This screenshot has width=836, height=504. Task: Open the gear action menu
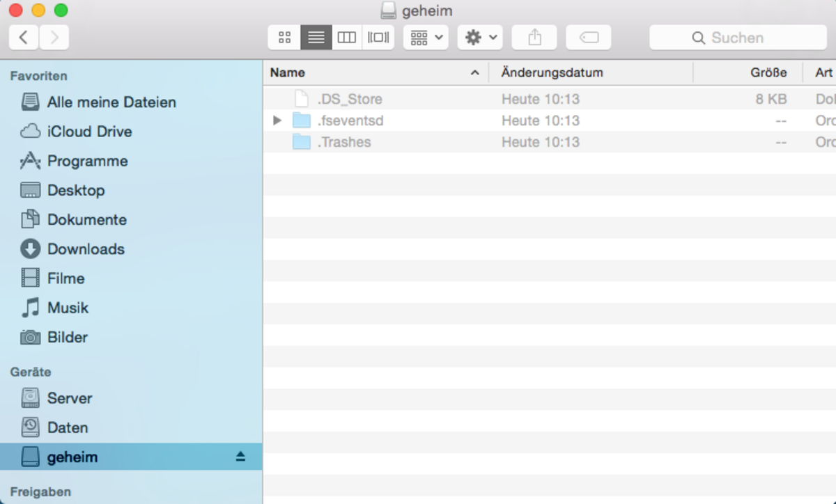[x=480, y=38]
